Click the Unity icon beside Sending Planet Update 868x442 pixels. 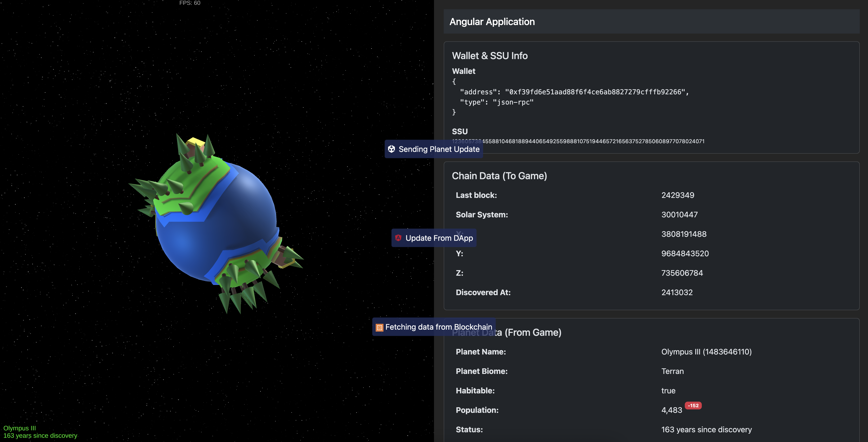[x=391, y=149]
